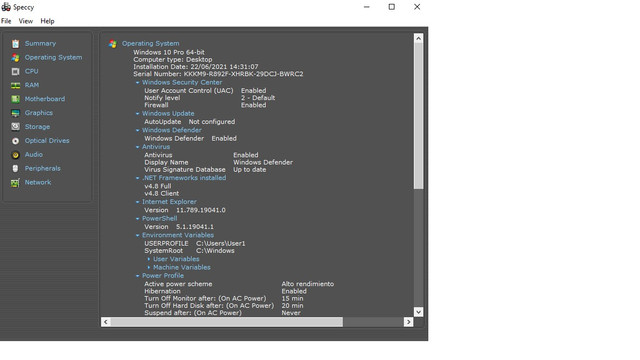Click the .NET Frameworks installed heading

click(184, 178)
